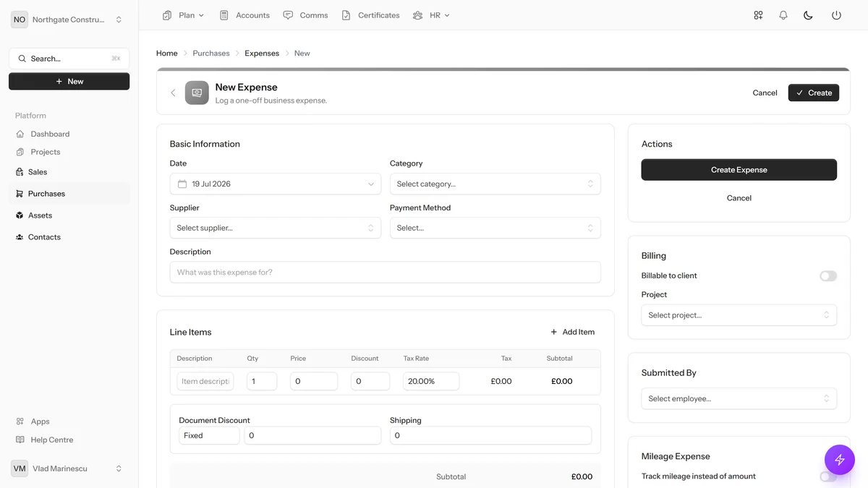Click the Qty field showing 1

(x=262, y=381)
